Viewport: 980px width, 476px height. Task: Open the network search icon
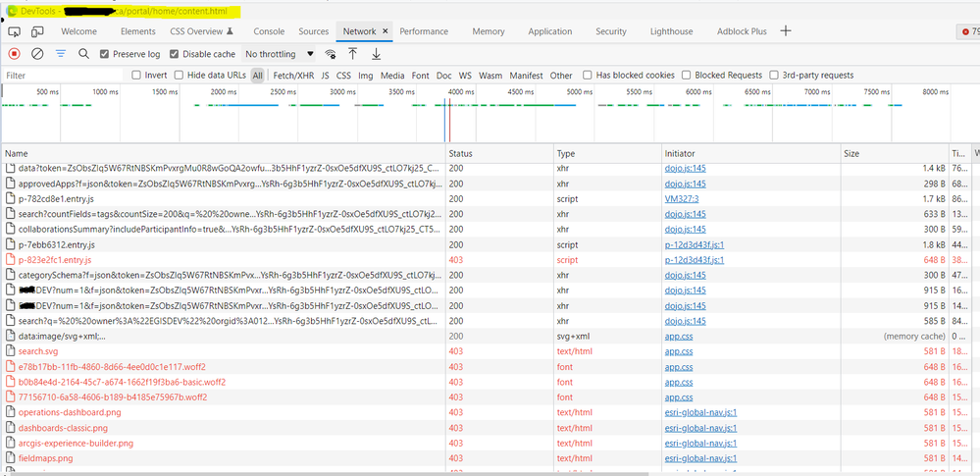(x=84, y=54)
